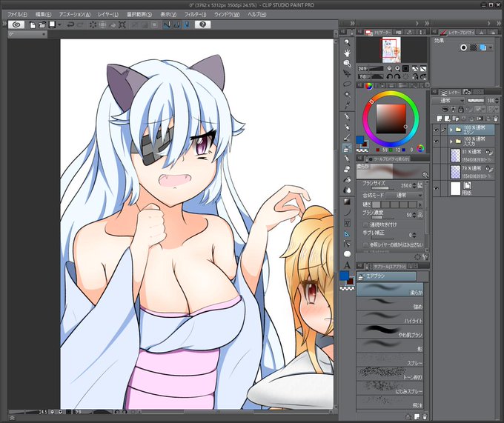Select the Pencil tool in the tool palette
504x423 pixels.
[x=347, y=127]
